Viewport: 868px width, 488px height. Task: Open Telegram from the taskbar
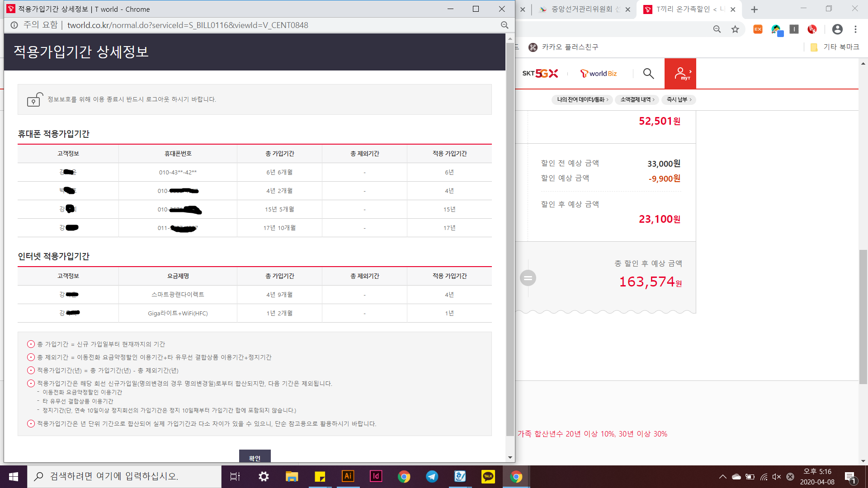pos(432,476)
